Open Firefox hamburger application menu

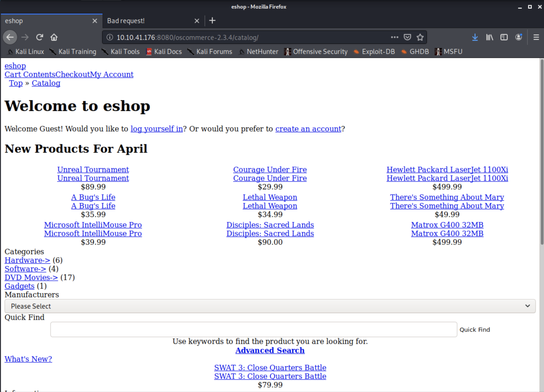point(536,37)
